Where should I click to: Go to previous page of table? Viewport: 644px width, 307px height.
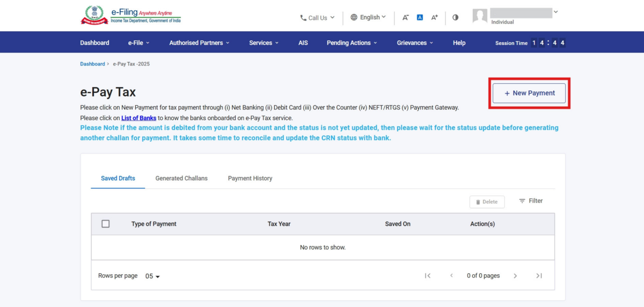coord(451,276)
